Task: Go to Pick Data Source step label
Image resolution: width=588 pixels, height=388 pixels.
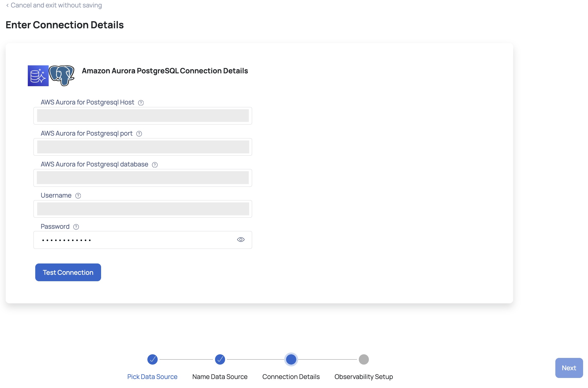Action: tap(152, 377)
